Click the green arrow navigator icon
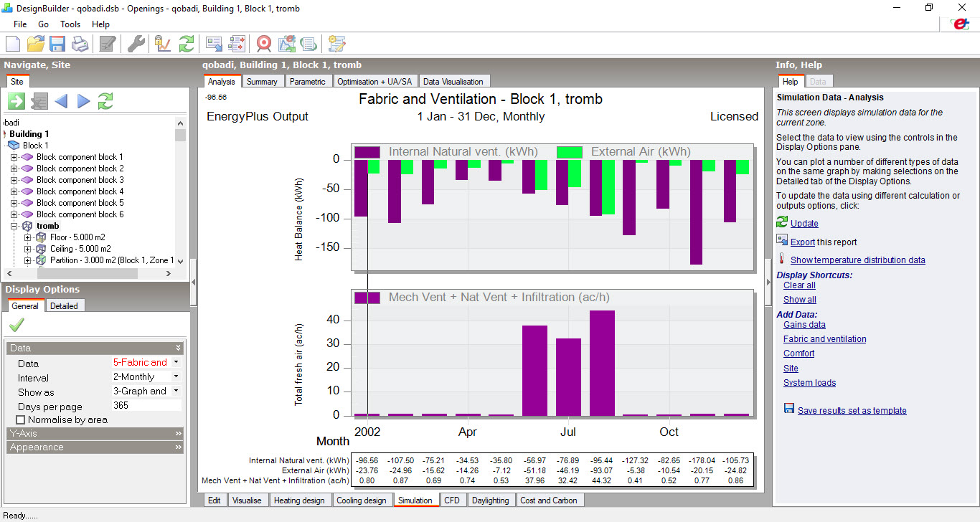This screenshot has height=522, width=980. tap(17, 101)
